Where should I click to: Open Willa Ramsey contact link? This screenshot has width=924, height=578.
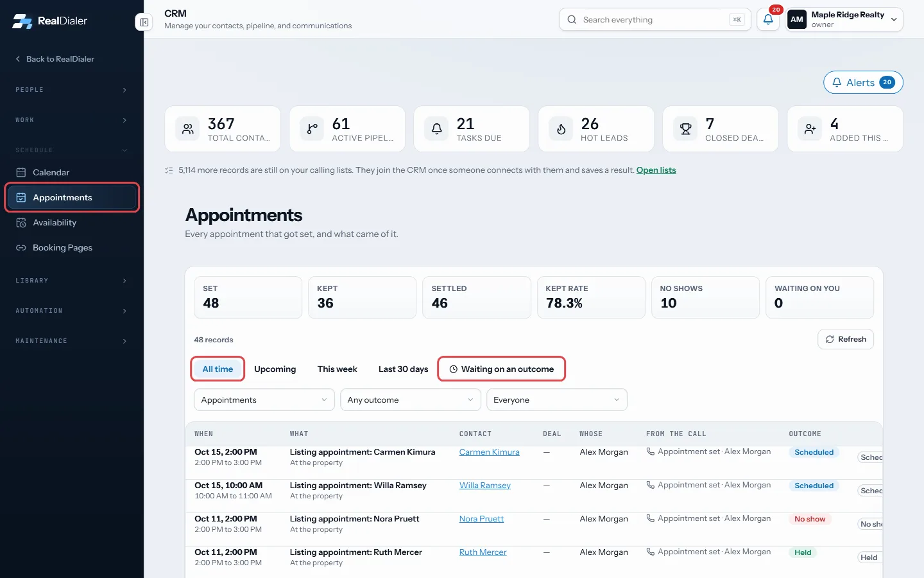point(484,486)
